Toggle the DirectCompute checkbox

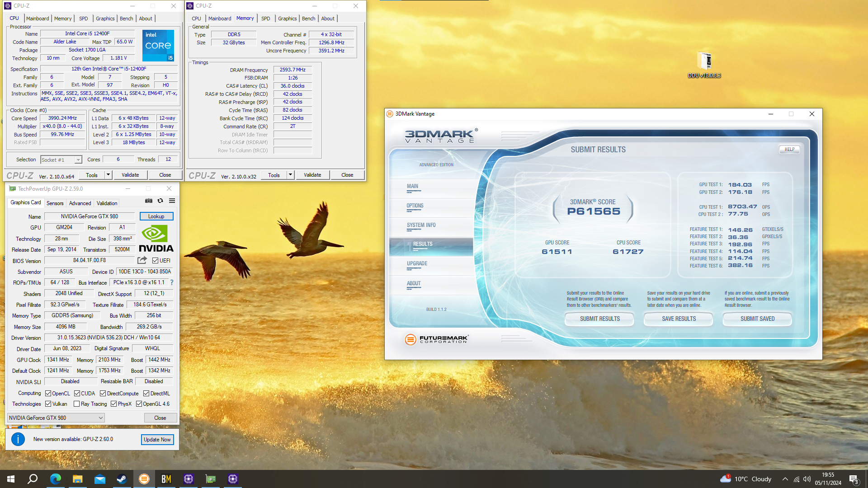pyautogui.click(x=103, y=394)
